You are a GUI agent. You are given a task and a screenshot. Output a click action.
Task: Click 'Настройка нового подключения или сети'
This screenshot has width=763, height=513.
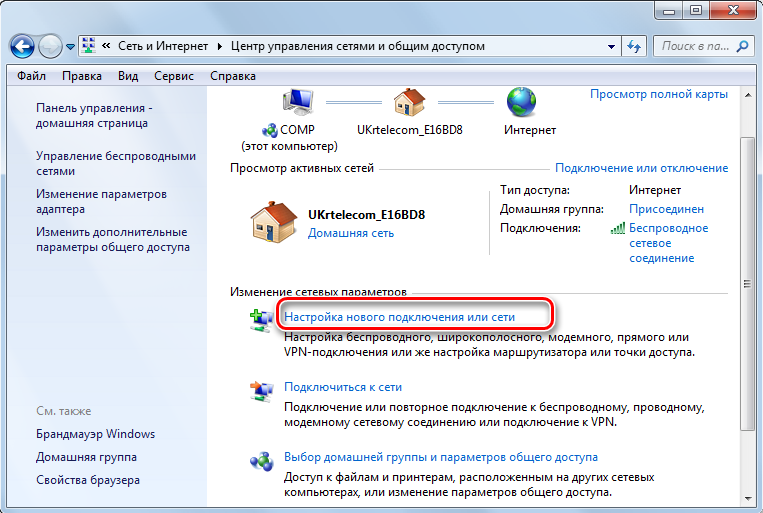399,317
